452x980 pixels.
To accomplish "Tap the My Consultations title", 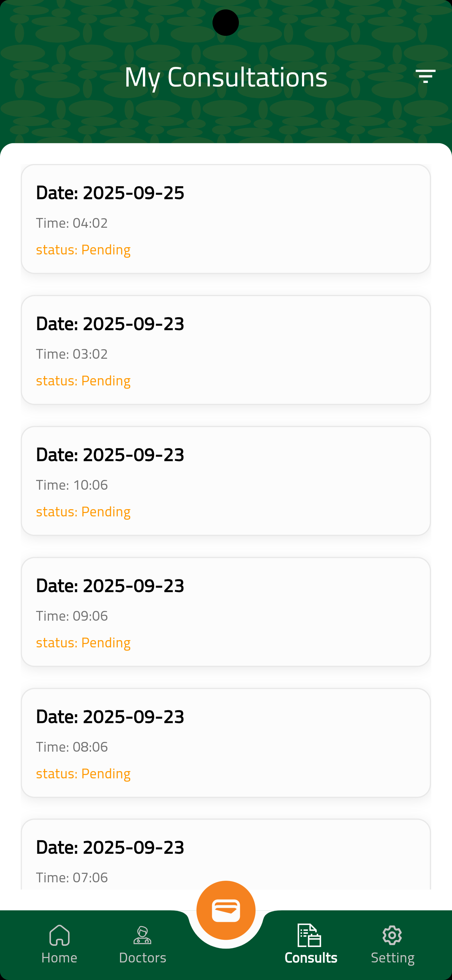I will pos(226,77).
